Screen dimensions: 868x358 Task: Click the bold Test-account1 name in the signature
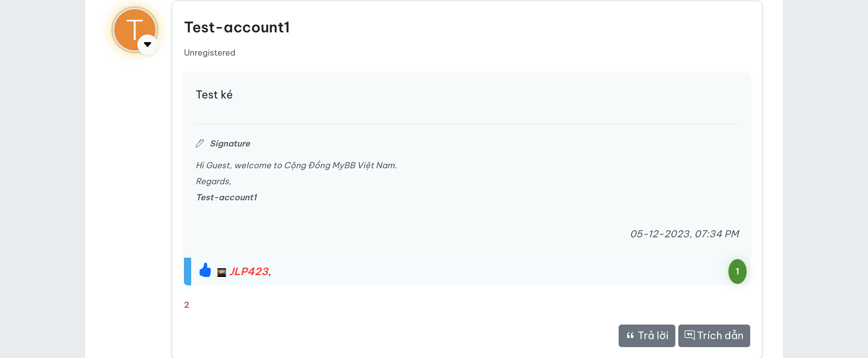(226, 197)
